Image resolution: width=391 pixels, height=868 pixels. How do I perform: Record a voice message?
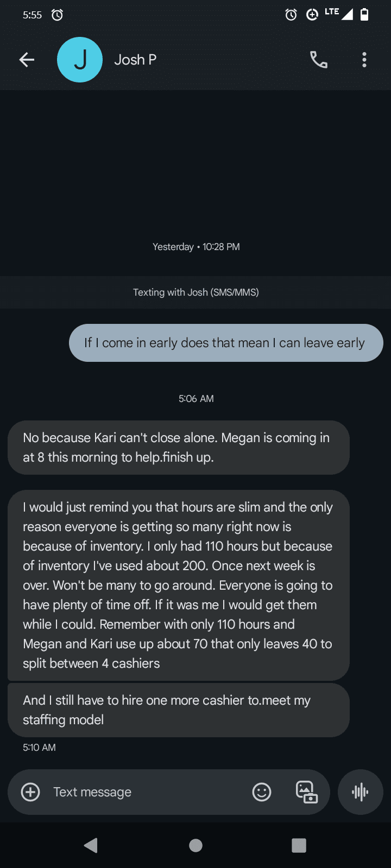click(360, 792)
